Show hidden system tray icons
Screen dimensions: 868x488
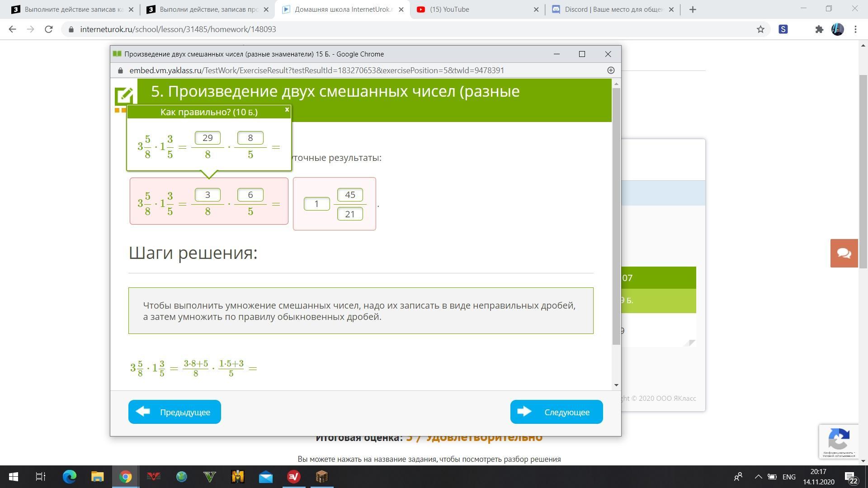(758, 477)
